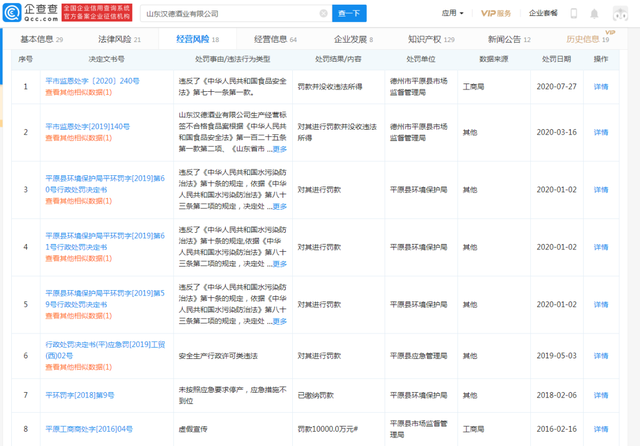This screenshot has width=640, height=446.
Task: Open the [2019]第59号 penalty decision link
Action: 105,299
